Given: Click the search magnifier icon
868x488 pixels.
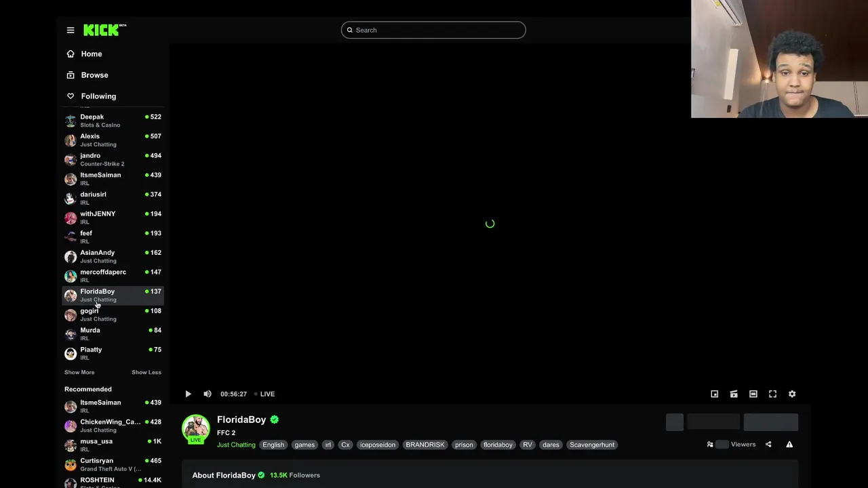Looking at the screenshot, I should [x=350, y=30].
